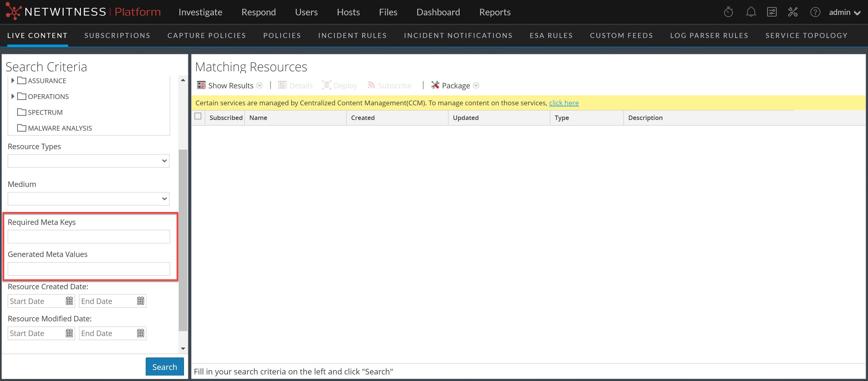Viewport: 868px width, 381px height.
Task: Expand the OPERATIONS folder tree node
Action: coord(12,96)
